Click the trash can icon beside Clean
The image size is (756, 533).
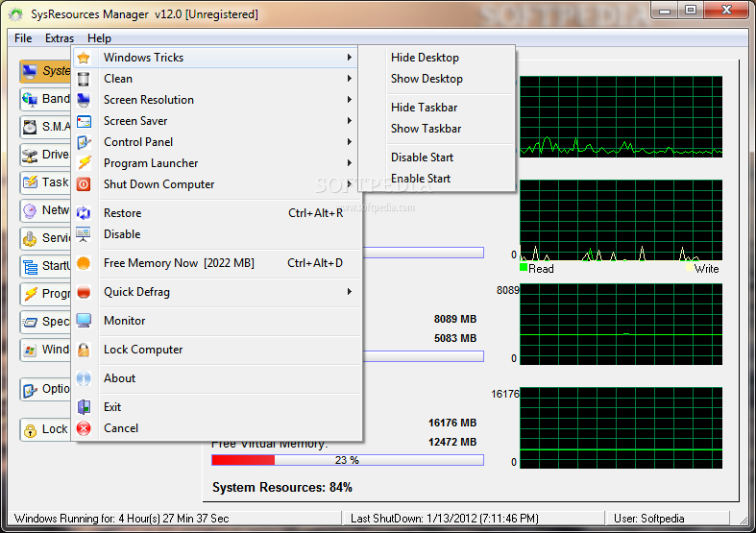84,79
